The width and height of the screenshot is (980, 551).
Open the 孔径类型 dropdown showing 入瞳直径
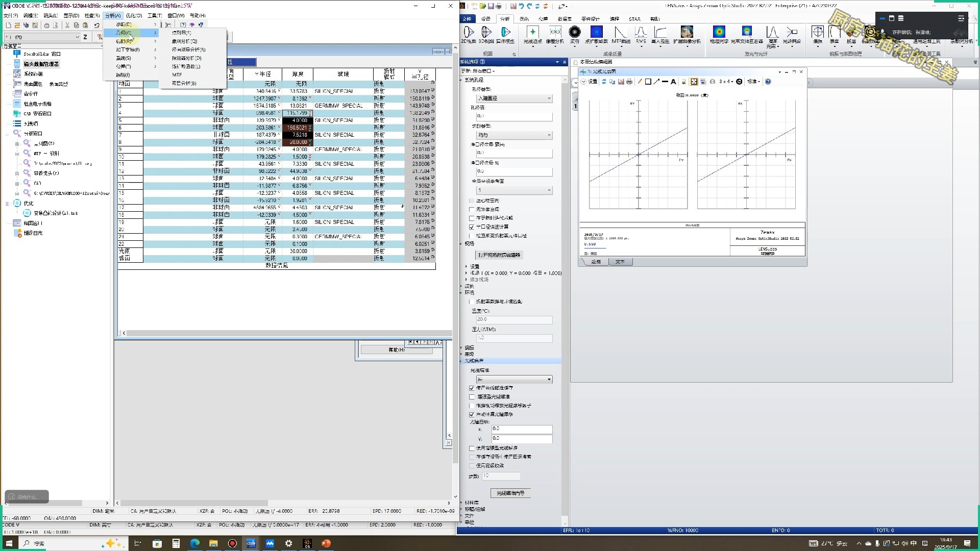click(x=514, y=98)
